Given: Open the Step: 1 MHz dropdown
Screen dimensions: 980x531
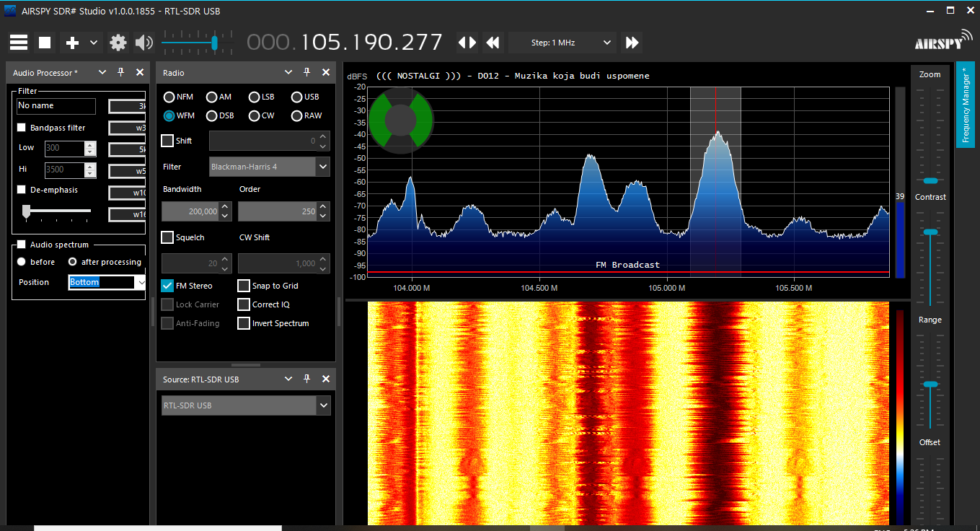Looking at the screenshot, I should click(x=563, y=43).
